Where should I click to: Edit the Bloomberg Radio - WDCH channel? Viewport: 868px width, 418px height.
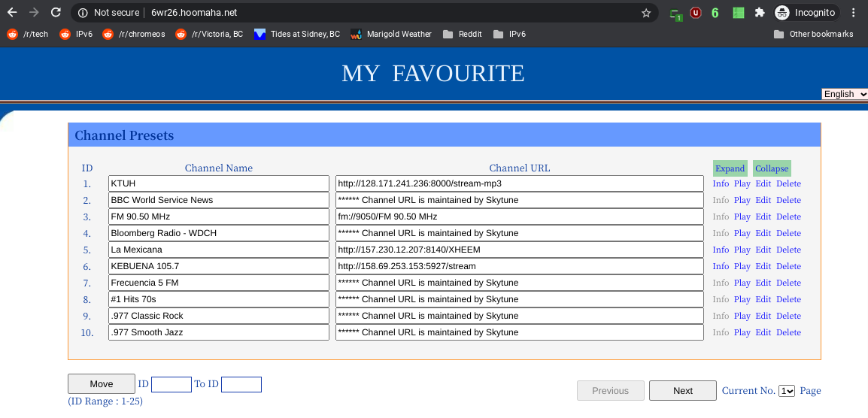[x=763, y=233]
